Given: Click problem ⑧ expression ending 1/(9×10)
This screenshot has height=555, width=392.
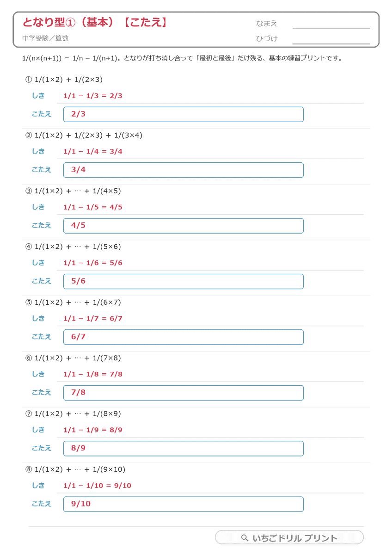Looking at the screenshot, I should (80, 469).
